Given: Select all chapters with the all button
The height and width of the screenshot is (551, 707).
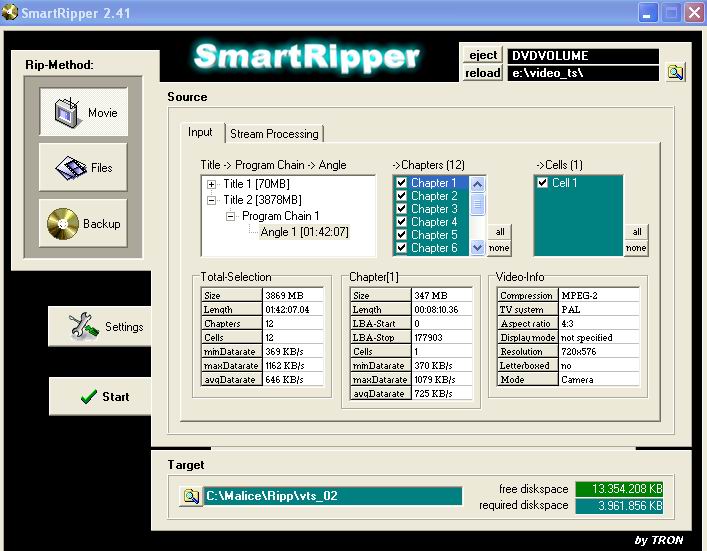Looking at the screenshot, I should point(500,232).
